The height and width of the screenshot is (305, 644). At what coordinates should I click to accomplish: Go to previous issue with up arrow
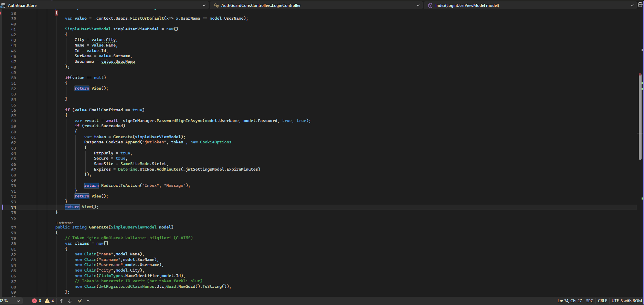coord(62,301)
